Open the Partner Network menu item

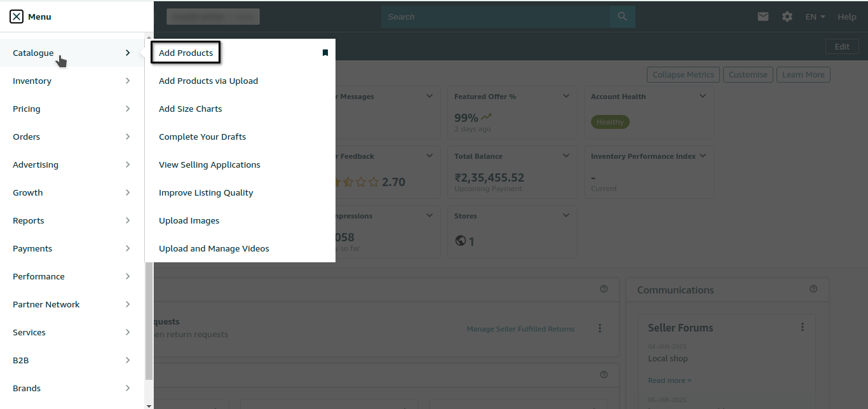pos(72,304)
